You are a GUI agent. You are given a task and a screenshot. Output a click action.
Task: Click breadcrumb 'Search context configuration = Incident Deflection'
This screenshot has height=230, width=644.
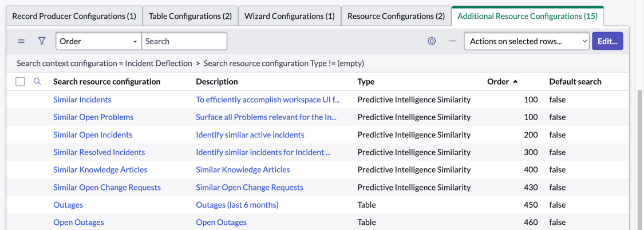(104, 64)
